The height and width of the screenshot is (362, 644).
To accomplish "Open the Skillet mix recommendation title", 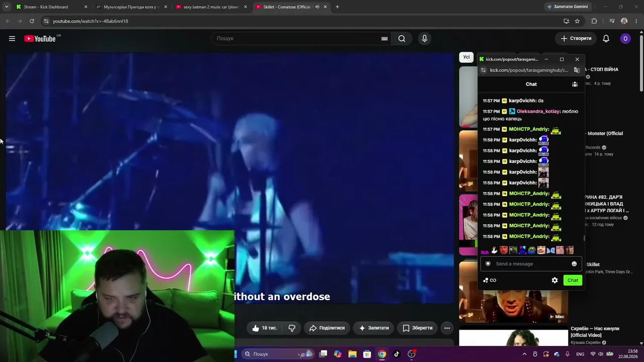I will [x=593, y=264].
